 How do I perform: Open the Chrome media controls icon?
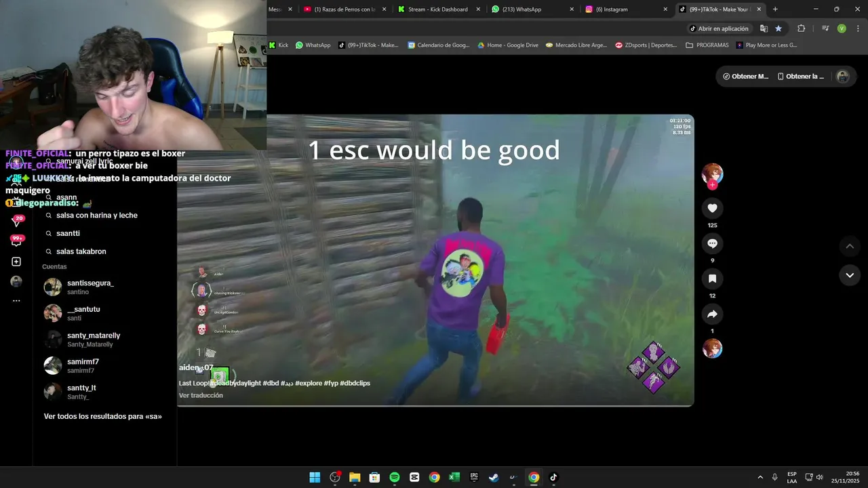click(825, 28)
